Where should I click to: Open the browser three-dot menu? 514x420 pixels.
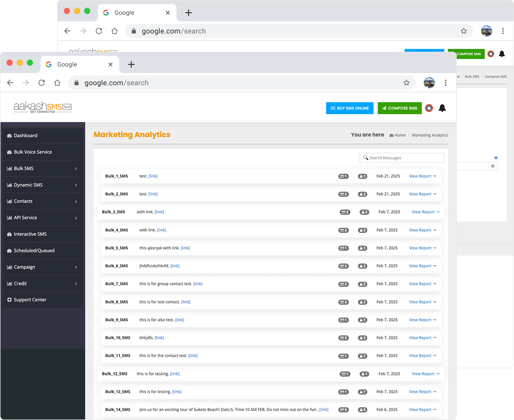pyautogui.click(x=446, y=83)
